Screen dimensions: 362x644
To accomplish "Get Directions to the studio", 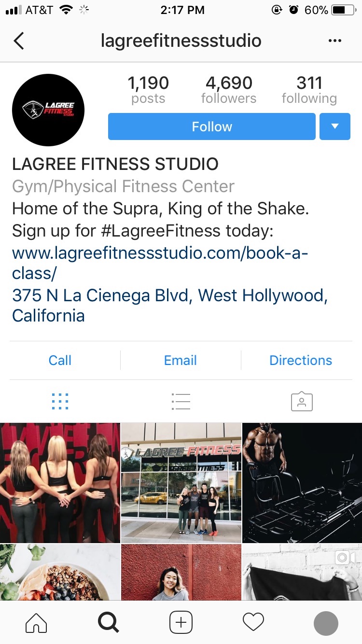I will pos(301,360).
